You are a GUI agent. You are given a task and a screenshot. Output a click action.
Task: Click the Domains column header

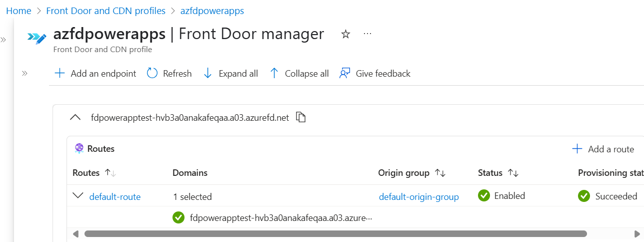click(190, 173)
